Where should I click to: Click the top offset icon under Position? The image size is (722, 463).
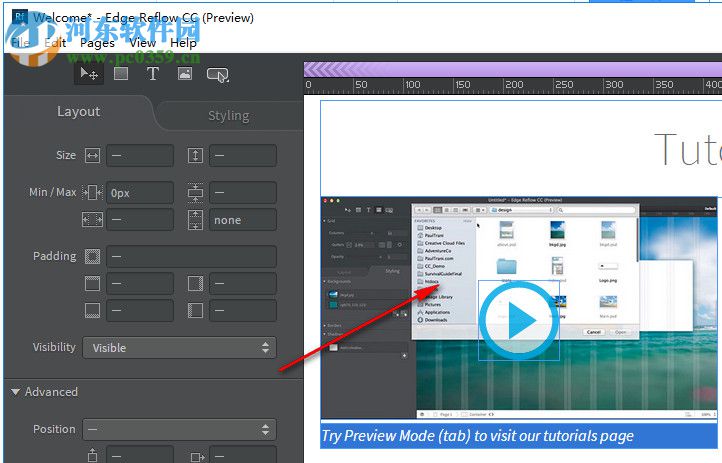coord(92,456)
